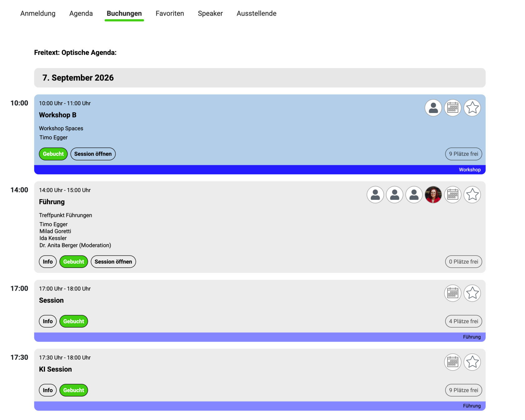Click Gebucht button on Führung session
The image size is (525, 420).
coord(74,262)
